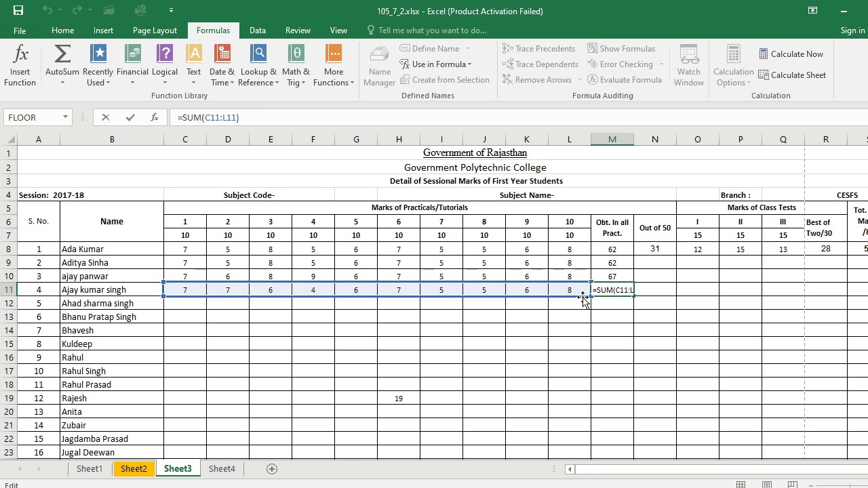This screenshot has width=868, height=488.
Task: Click the cell with value 19 in row 19
Action: coord(399,398)
